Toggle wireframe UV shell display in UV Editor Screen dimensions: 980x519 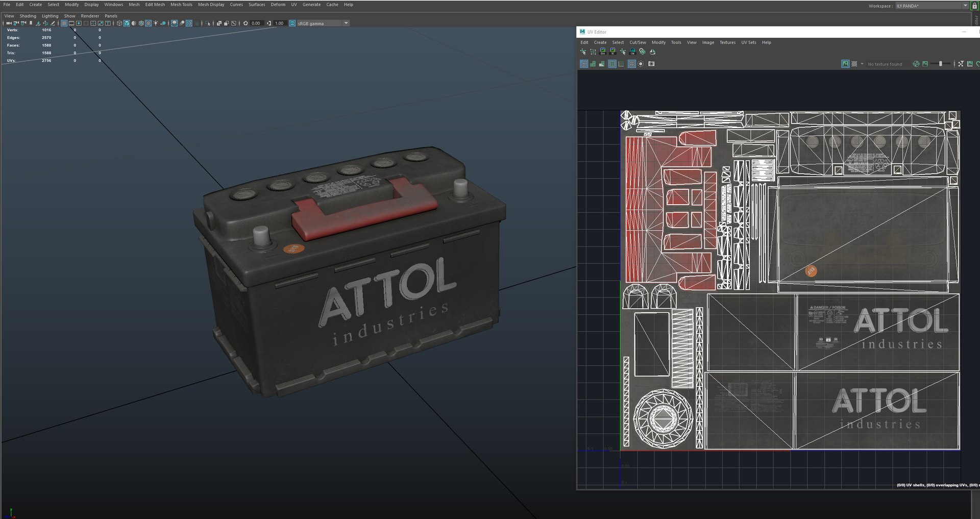pos(584,64)
